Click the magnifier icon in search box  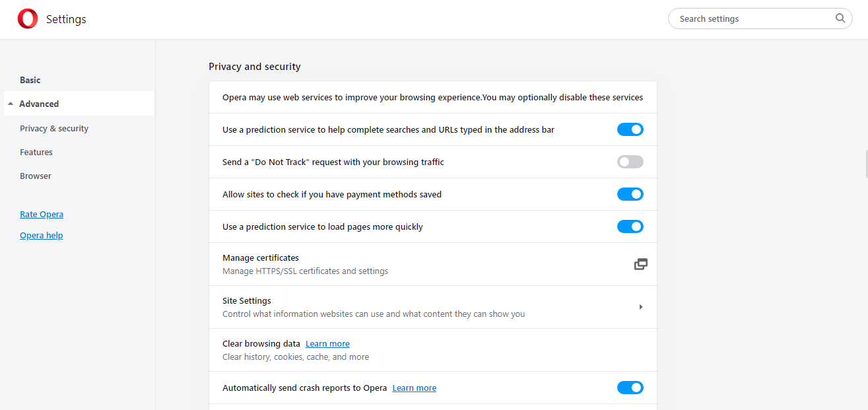click(x=840, y=18)
